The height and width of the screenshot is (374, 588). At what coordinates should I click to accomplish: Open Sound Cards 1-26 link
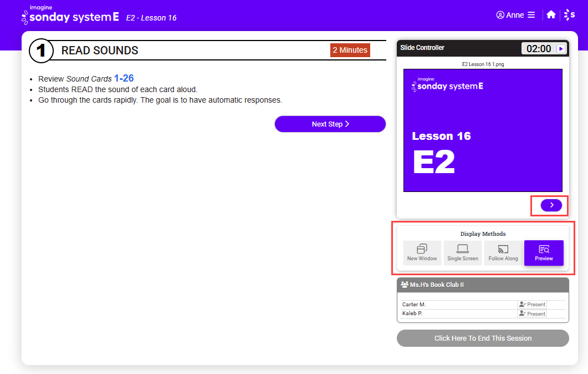[124, 79]
